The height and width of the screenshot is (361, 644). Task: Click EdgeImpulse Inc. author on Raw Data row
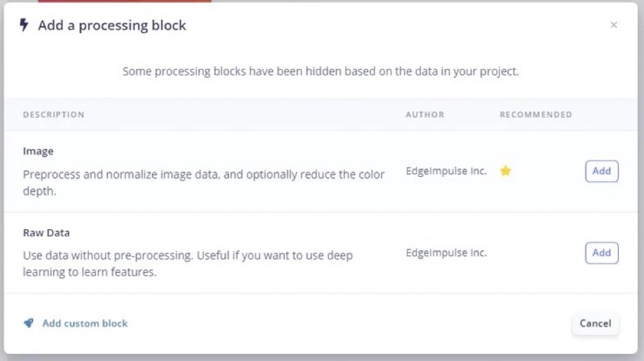point(446,253)
